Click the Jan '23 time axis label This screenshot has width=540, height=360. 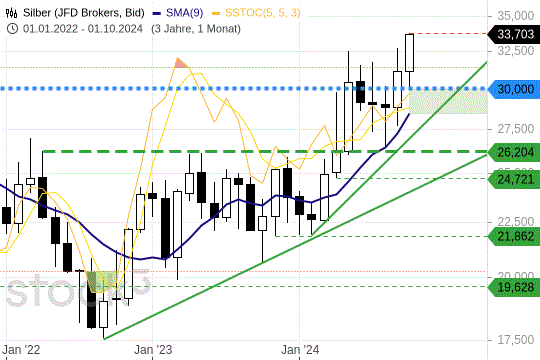pos(153,350)
